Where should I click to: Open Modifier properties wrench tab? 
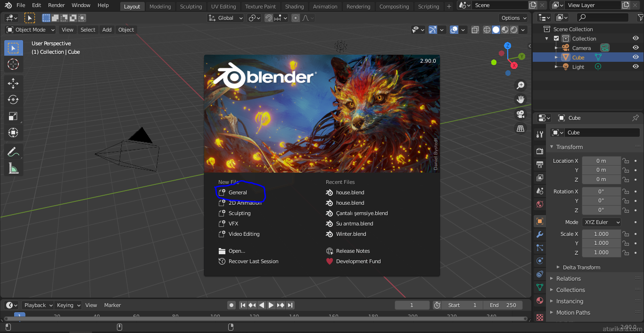click(540, 234)
